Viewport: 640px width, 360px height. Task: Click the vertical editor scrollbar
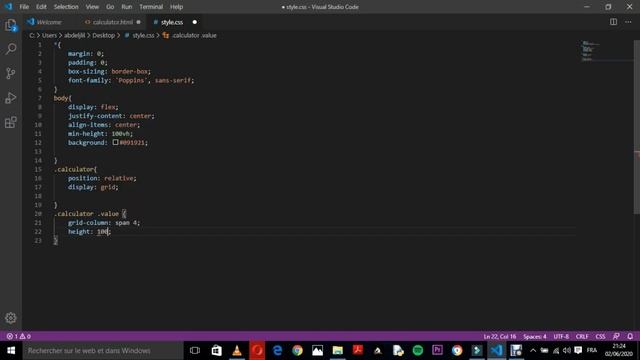click(636, 127)
